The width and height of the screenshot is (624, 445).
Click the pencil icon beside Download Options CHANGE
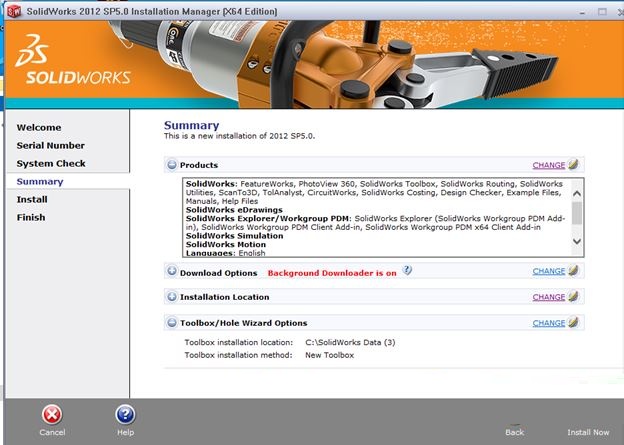[x=573, y=270]
